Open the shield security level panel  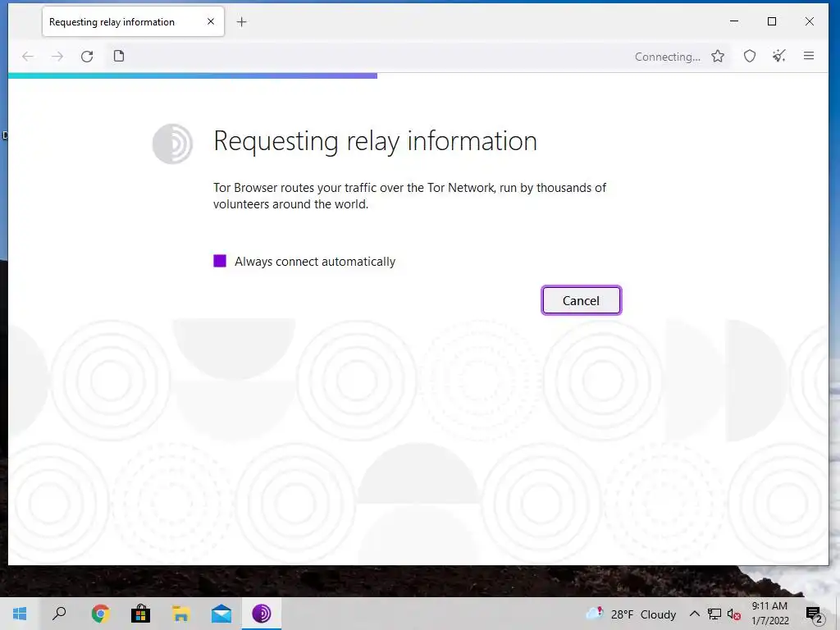[750, 56]
